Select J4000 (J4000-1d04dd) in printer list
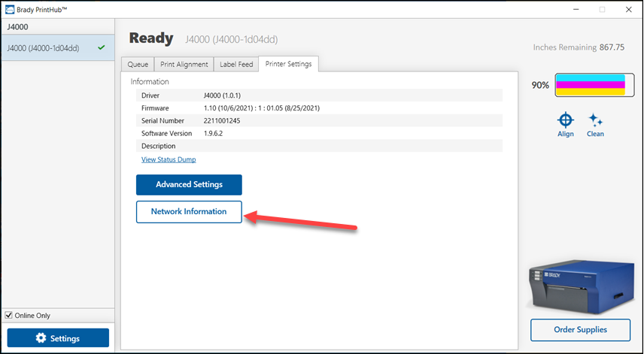Viewport: 644px width, 354px height. pyautogui.click(x=44, y=48)
